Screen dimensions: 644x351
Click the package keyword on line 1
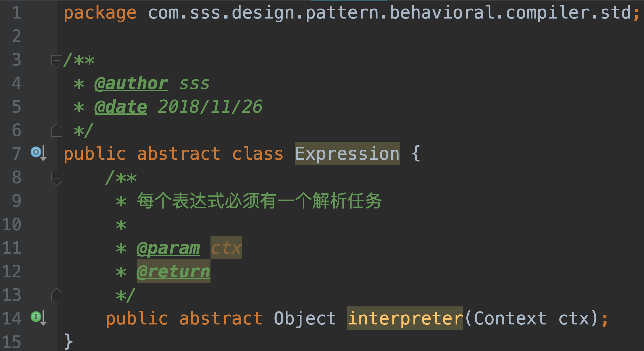click(100, 13)
